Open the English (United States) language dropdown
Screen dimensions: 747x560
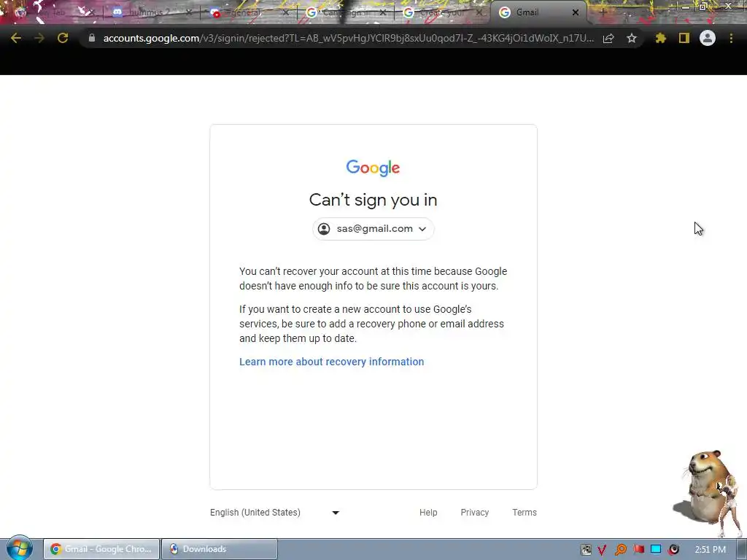(275, 513)
